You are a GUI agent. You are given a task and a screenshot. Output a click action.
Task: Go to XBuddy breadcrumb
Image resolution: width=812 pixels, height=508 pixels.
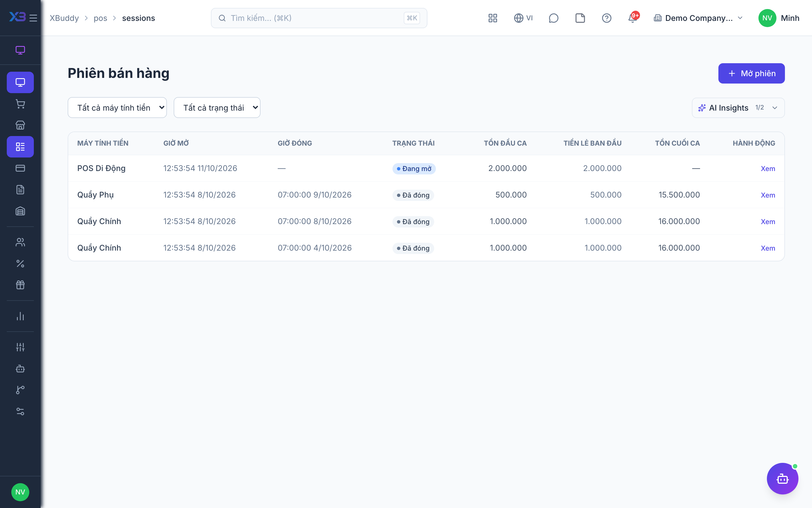click(x=64, y=18)
